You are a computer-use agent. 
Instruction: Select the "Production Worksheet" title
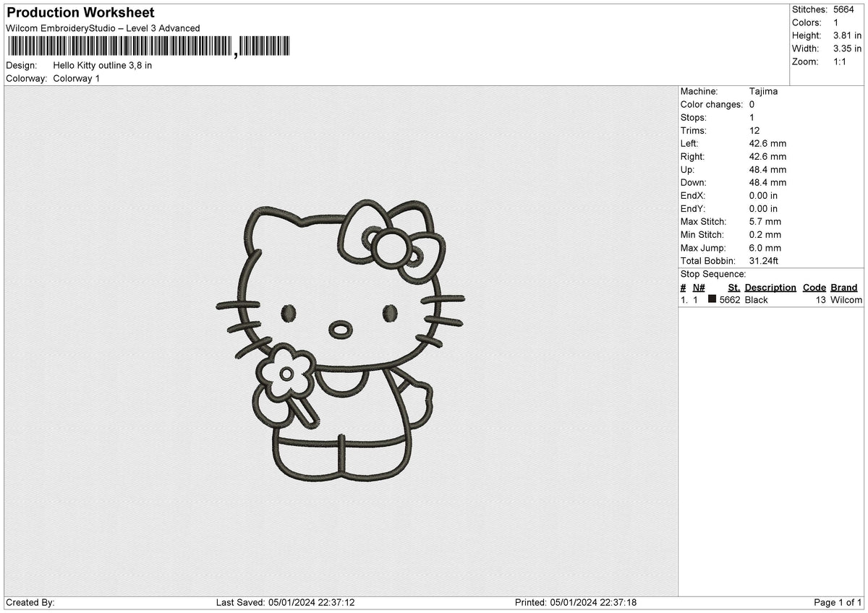click(x=80, y=13)
